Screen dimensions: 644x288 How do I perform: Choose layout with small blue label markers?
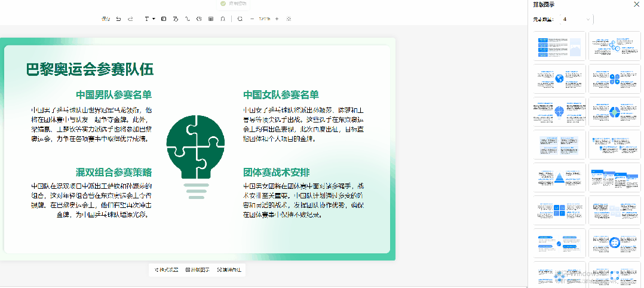click(614, 145)
